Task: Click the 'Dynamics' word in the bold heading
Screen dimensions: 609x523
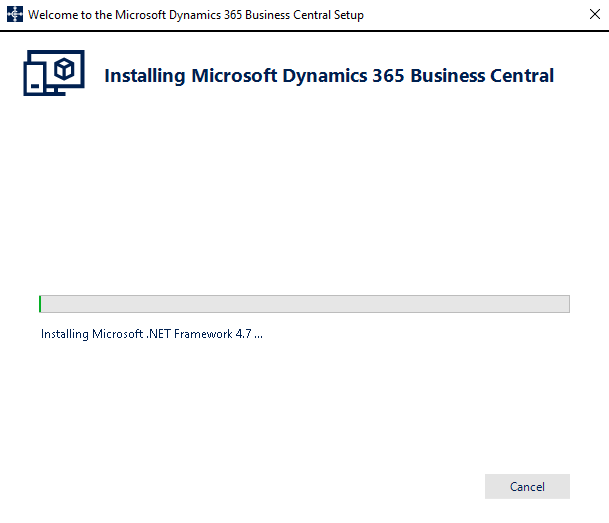Action: (x=325, y=76)
